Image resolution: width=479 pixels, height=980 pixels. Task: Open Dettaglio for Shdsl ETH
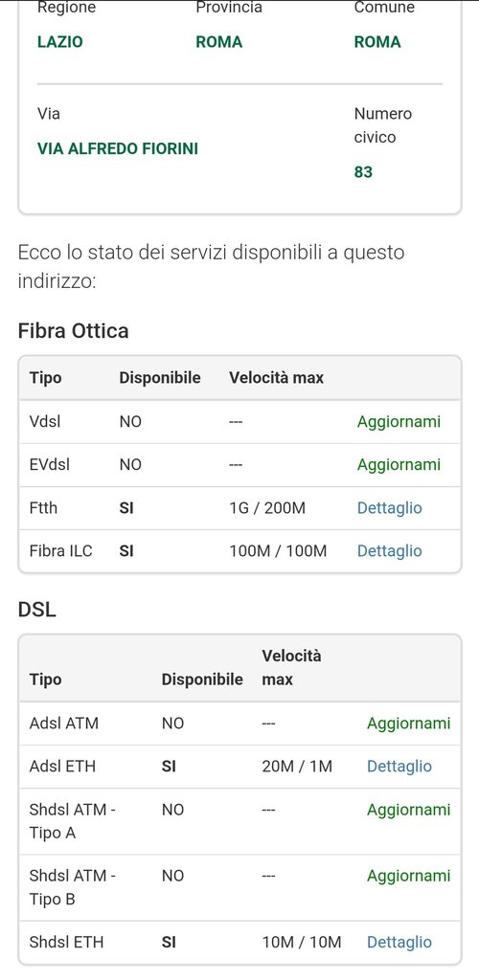[x=399, y=942]
